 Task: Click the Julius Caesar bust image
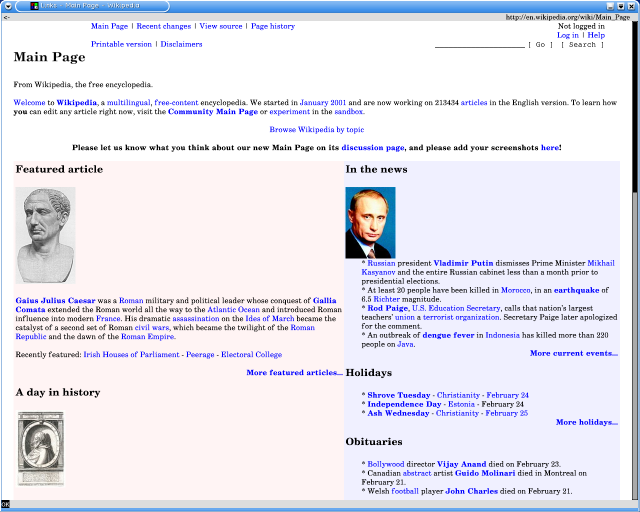pos(46,236)
